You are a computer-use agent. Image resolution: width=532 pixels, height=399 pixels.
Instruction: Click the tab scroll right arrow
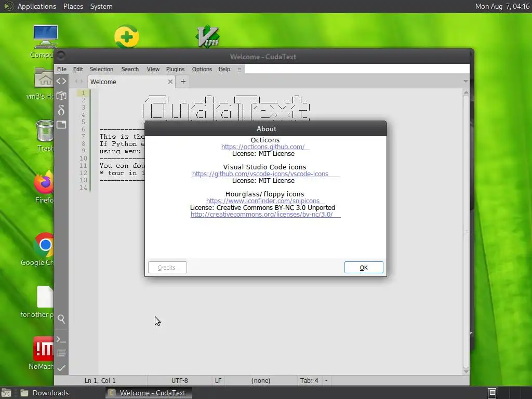point(81,81)
